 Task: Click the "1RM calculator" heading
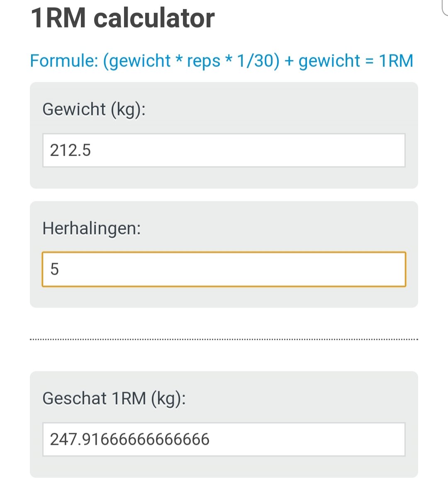[x=123, y=18]
